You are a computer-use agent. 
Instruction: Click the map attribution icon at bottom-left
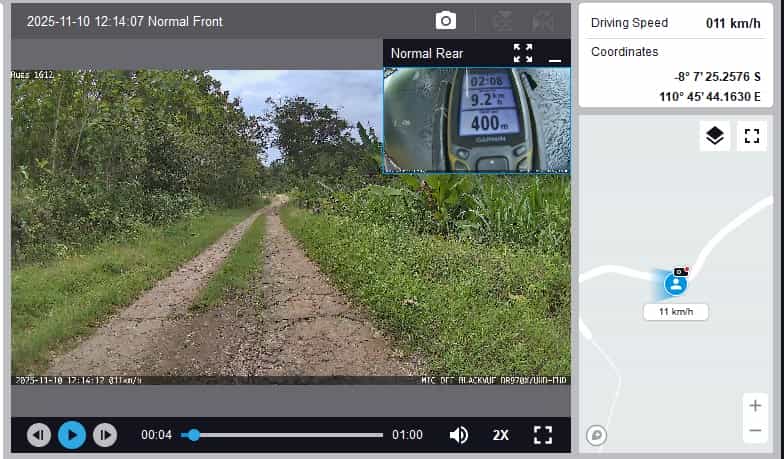coord(596,435)
